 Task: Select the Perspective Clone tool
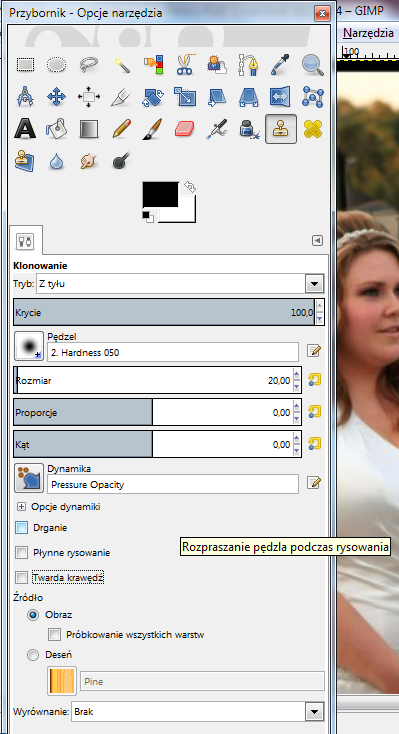click(x=25, y=161)
